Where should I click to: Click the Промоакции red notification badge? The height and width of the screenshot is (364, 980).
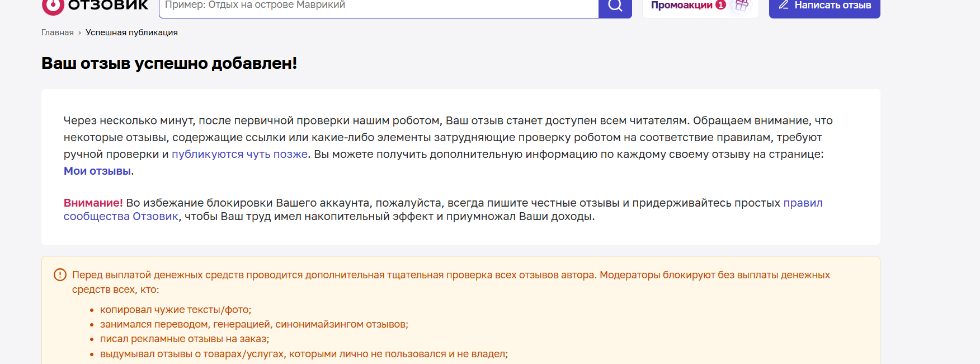720,5
